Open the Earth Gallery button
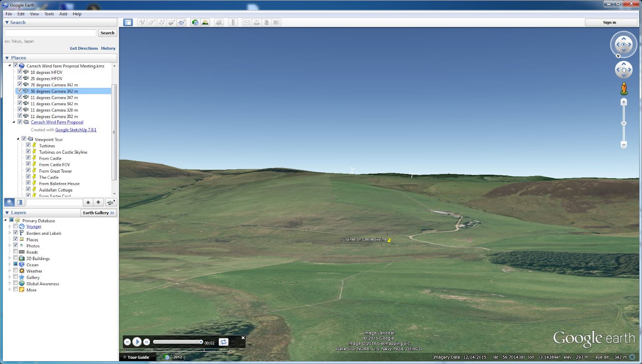 pos(99,213)
